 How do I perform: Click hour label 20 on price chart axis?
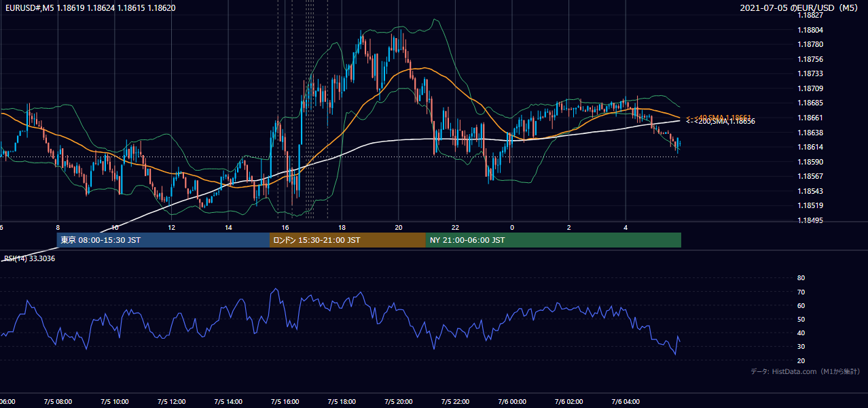point(399,227)
